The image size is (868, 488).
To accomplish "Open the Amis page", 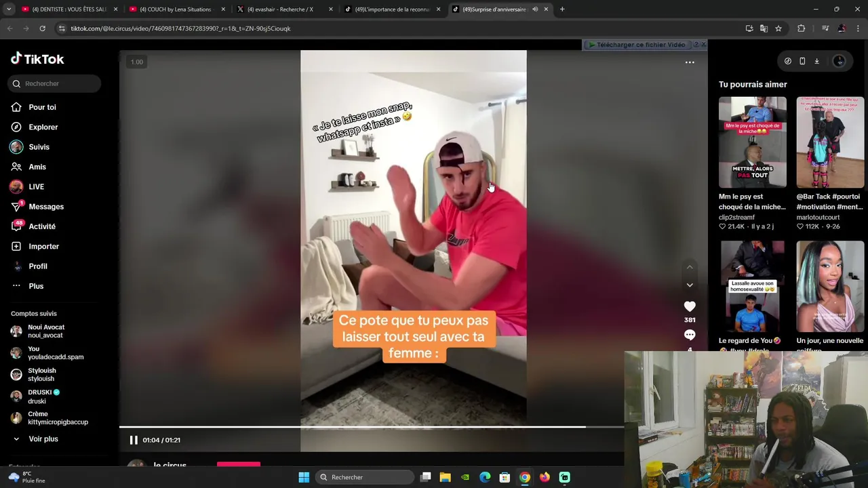I will (37, 167).
